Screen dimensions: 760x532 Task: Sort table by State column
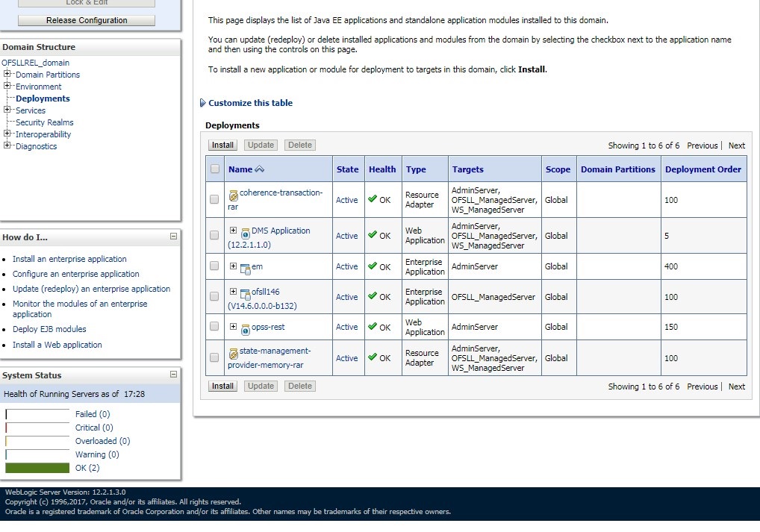tap(348, 169)
